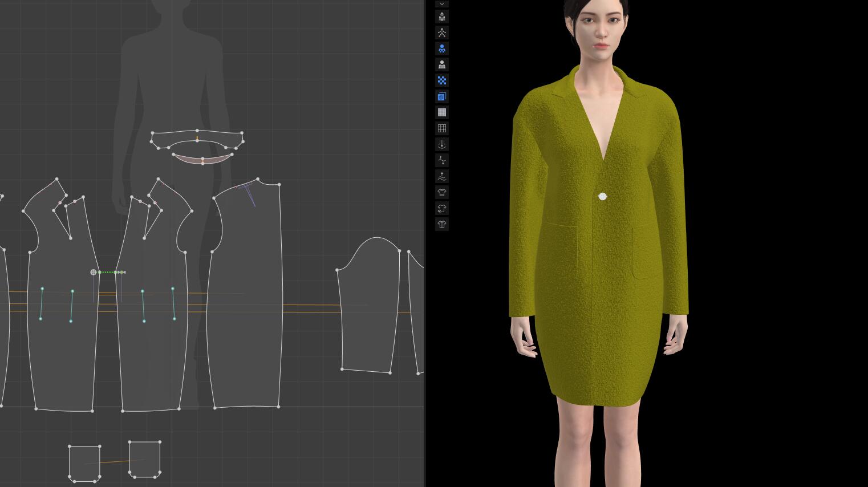Click the T-shirt with needle icon

pyautogui.click(x=442, y=209)
